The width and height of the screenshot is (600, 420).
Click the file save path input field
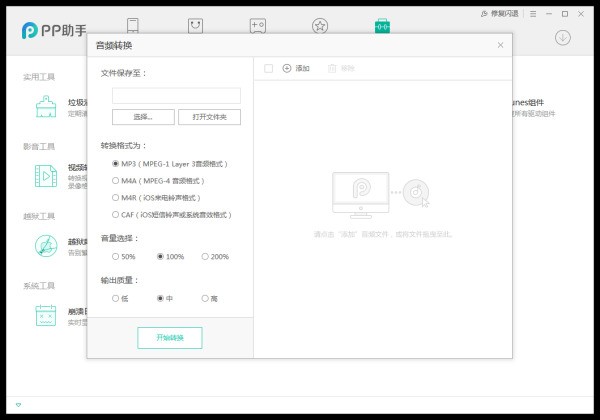click(176, 96)
